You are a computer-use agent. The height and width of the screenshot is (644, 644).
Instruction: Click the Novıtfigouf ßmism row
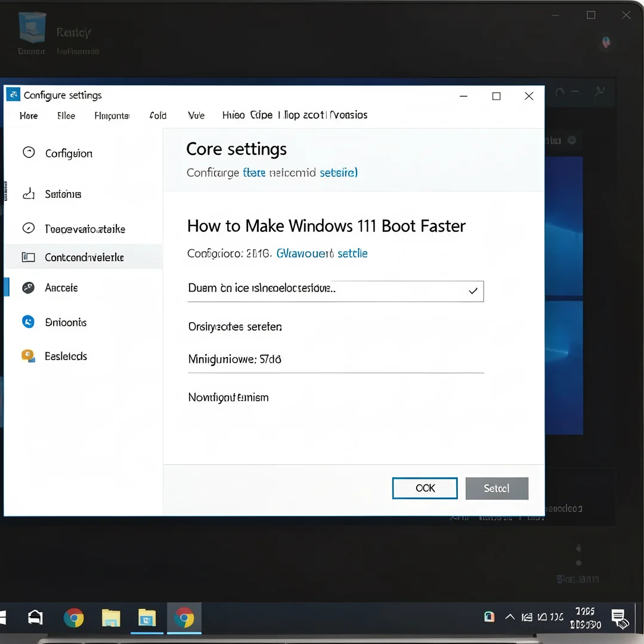click(x=228, y=398)
